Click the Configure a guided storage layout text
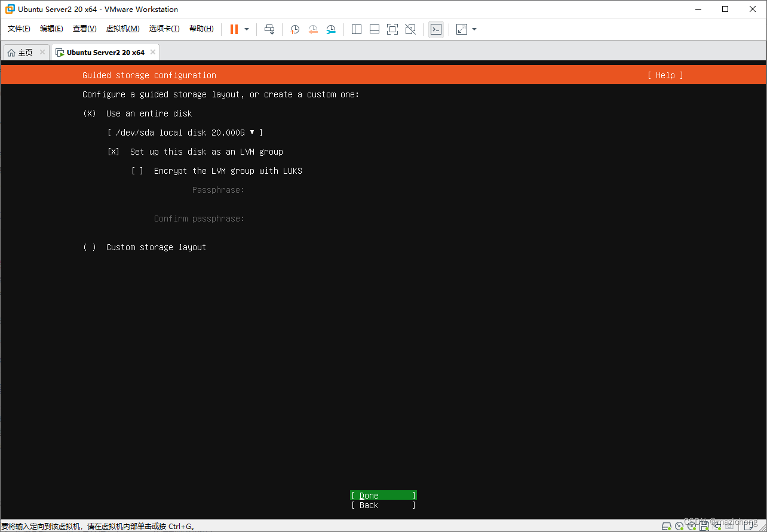This screenshot has height=532, width=767. pyautogui.click(x=221, y=94)
